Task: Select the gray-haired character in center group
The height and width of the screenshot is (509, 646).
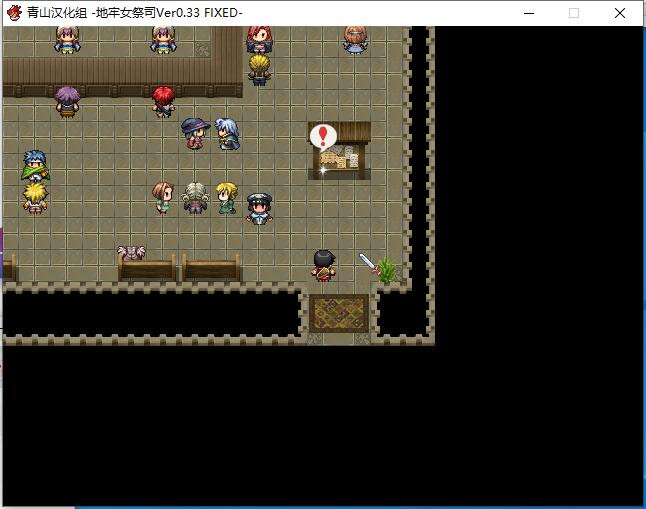Action: tap(194, 198)
